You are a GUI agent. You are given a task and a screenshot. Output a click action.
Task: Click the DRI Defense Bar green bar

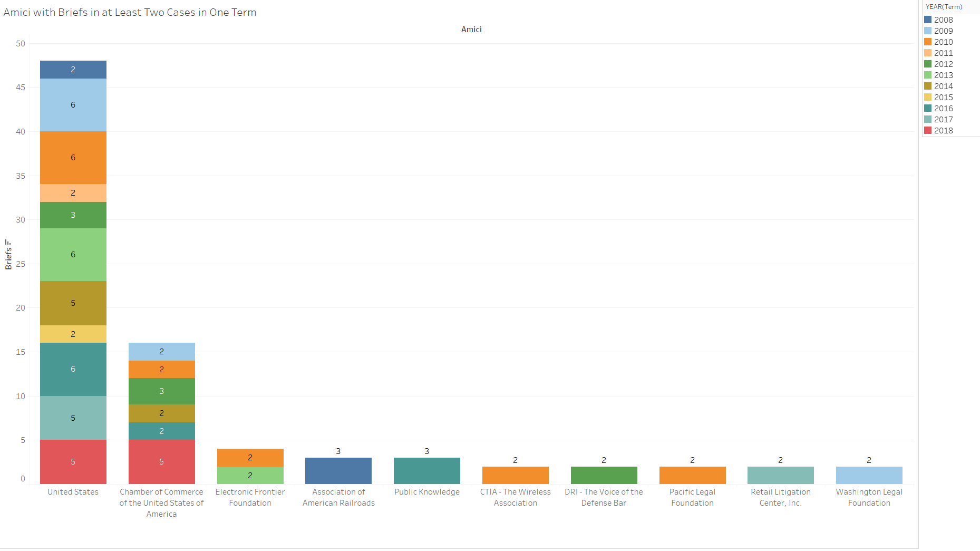[604, 475]
